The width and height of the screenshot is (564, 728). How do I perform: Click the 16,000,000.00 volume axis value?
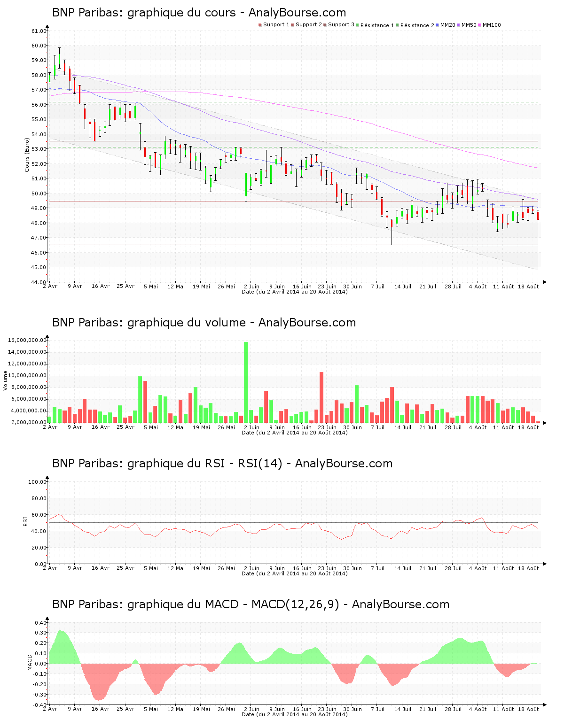click(x=27, y=340)
